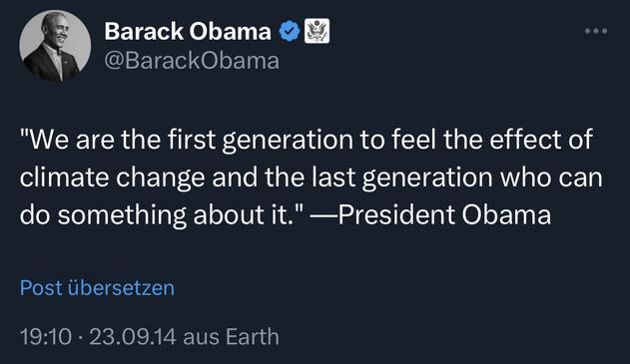Click the phrase first generation in post
The height and width of the screenshot is (364, 630).
coord(260,140)
